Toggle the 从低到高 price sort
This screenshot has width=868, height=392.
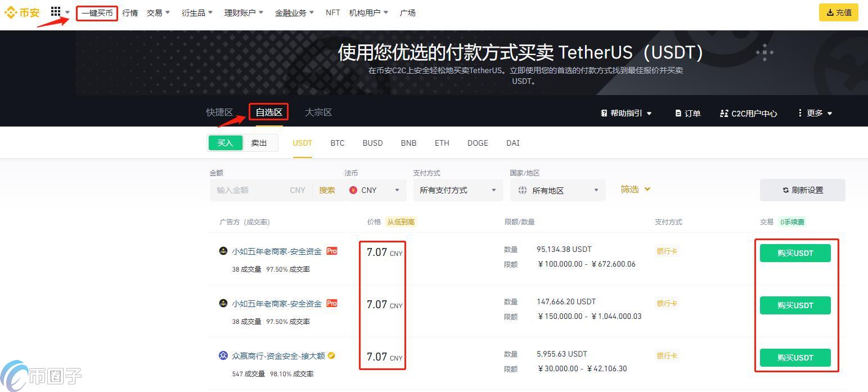(401, 222)
